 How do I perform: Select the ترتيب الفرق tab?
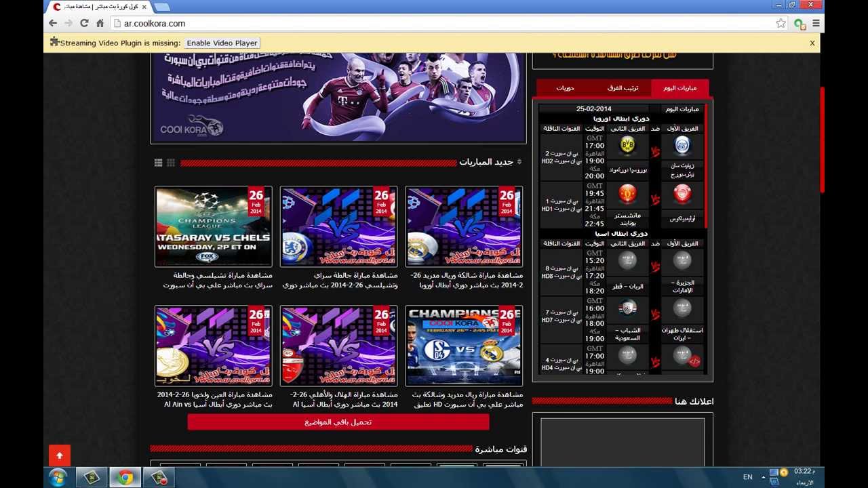[x=623, y=88]
